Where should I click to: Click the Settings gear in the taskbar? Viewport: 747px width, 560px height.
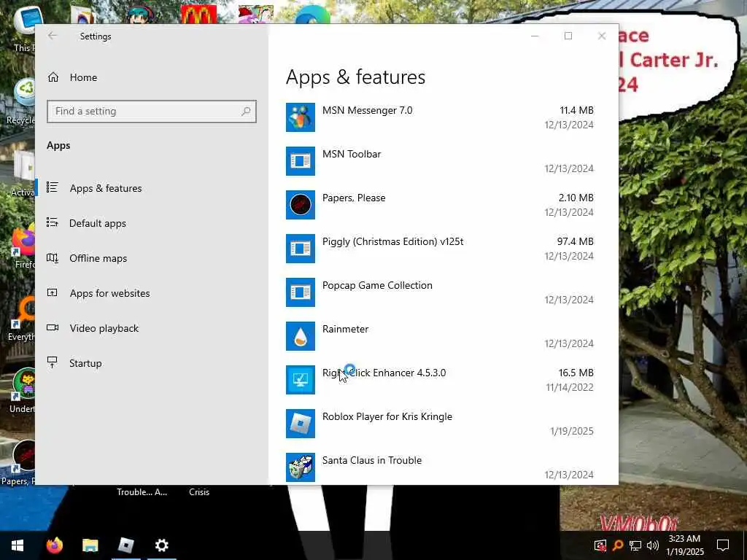pyautogui.click(x=161, y=545)
